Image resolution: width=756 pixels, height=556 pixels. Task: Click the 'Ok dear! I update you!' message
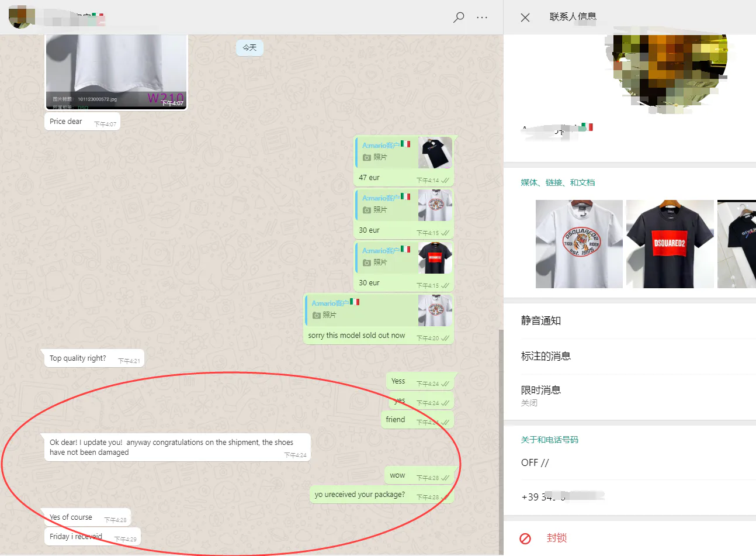[x=178, y=447]
